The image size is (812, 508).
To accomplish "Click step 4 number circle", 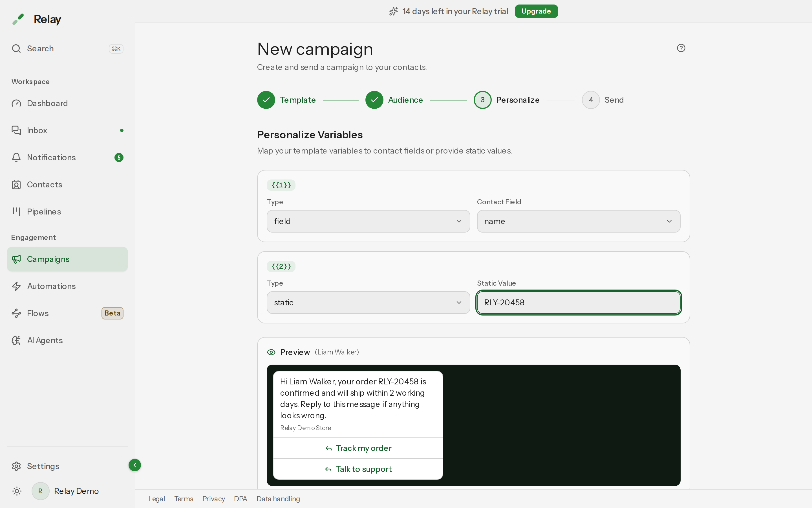I will (x=591, y=100).
